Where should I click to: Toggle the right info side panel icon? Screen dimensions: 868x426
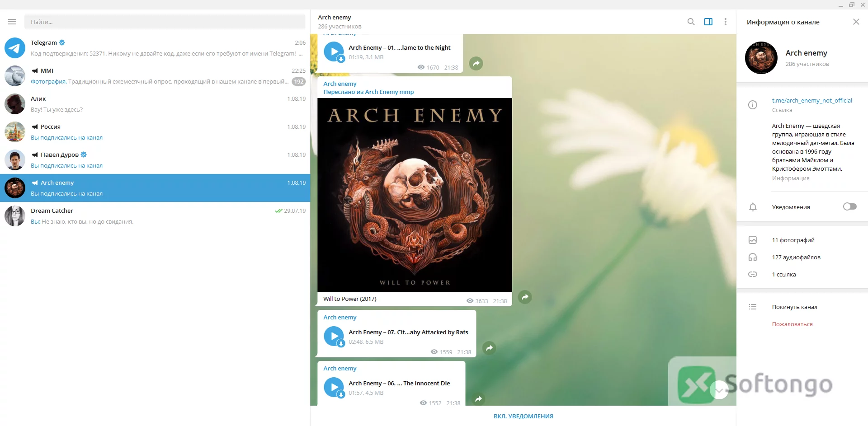[708, 22]
